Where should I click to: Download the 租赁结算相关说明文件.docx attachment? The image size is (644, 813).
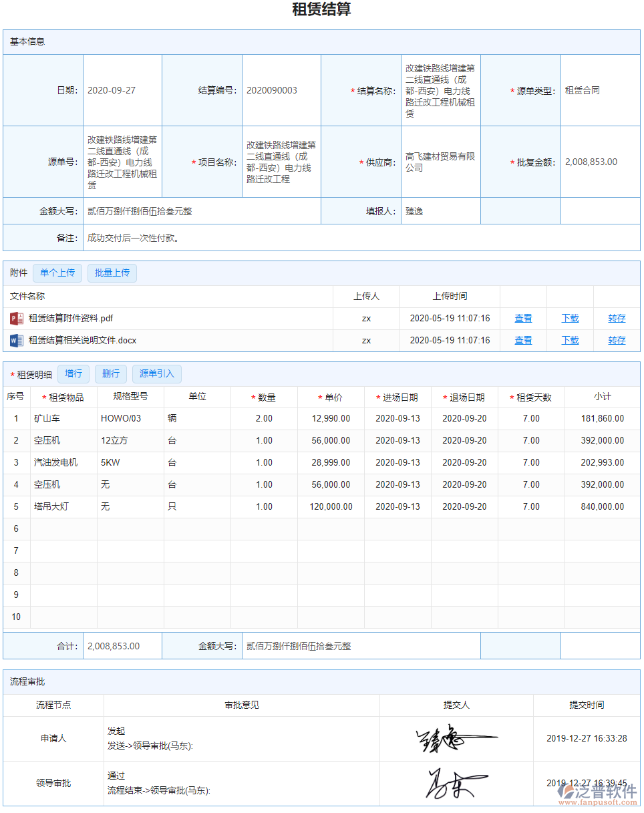click(570, 340)
